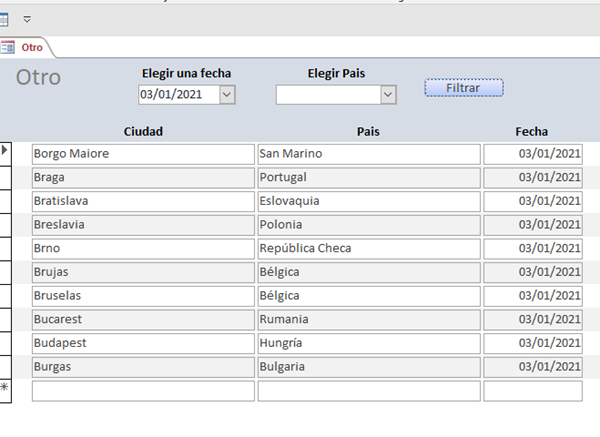
Task: Select the Pais field showing República Checa
Action: coord(368,249)
